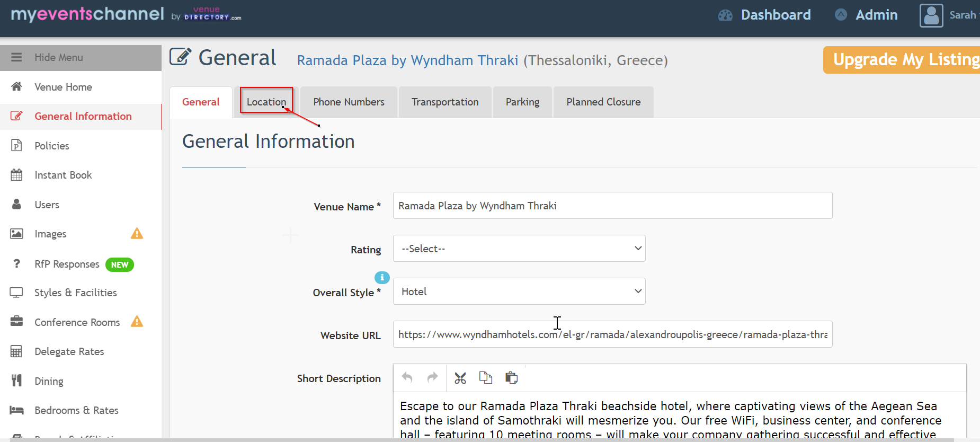The height and width of the screenshot is (442, 980).
Task: Open the Transportation tab
Action: (x=445, y=102)
